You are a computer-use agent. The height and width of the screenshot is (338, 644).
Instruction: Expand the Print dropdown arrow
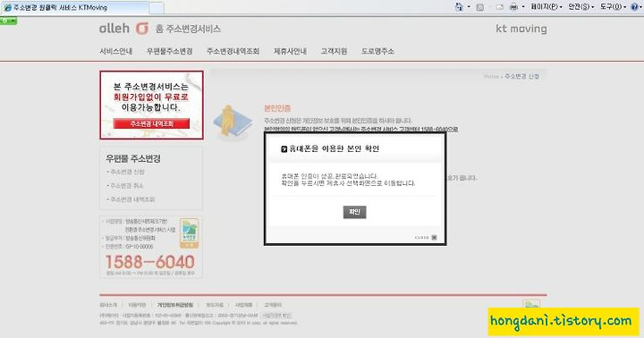coord(523,6)
